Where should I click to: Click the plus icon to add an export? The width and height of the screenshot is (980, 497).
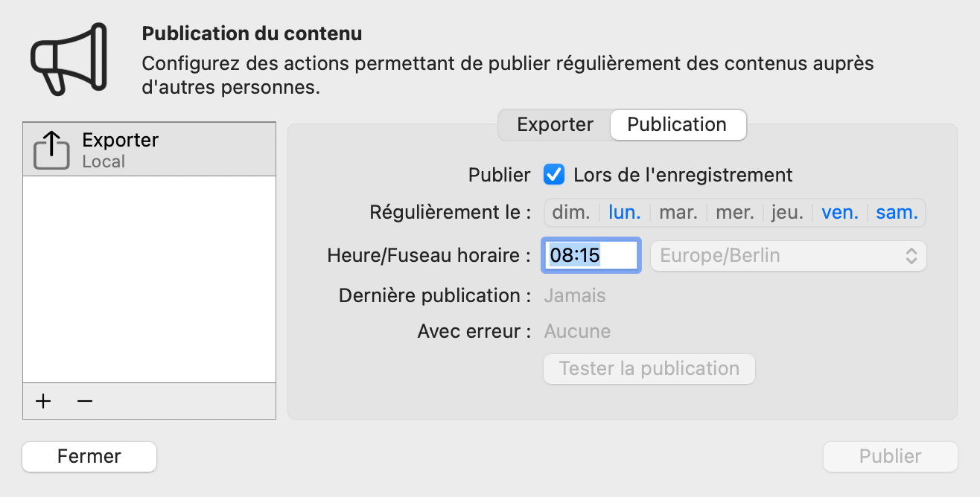point(43,401)
